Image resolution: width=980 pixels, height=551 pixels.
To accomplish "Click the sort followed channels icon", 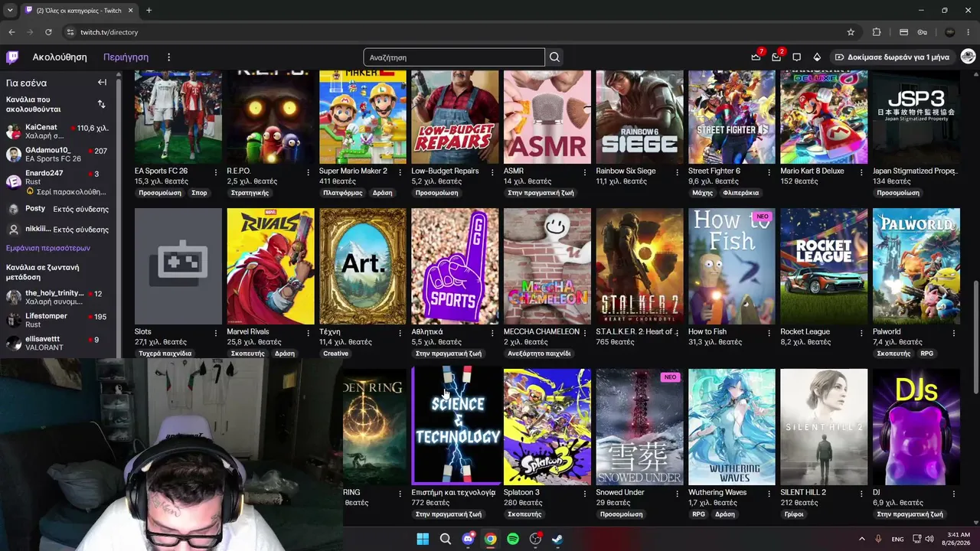I will click(101, 104).
